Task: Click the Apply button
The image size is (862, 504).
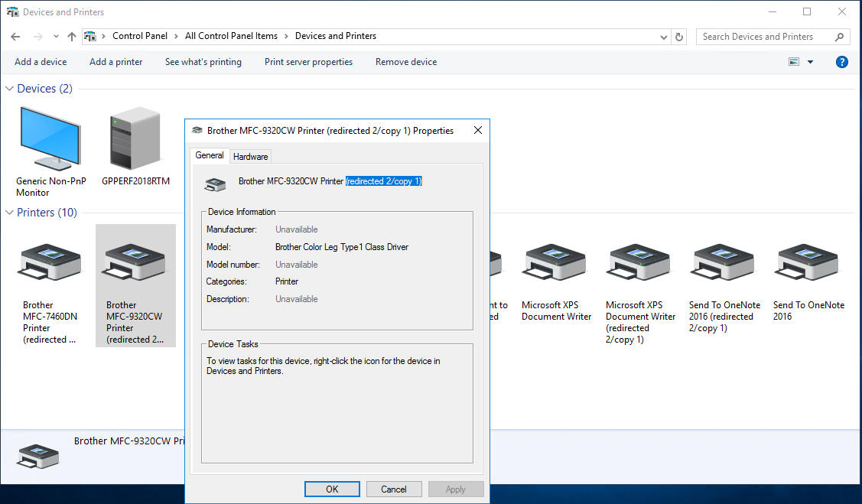Action: pyautogui.click(x=456, y=489)
